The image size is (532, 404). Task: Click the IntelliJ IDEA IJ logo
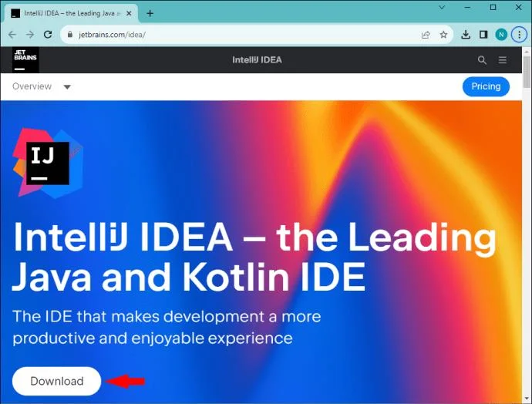click(x=48, y=163)
